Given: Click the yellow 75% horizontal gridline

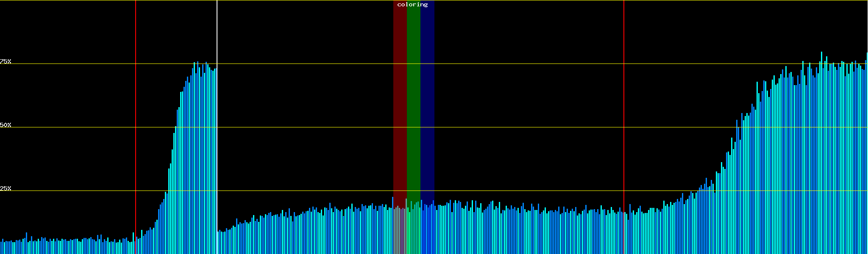Looking at the screenshot, I should 509,64.
